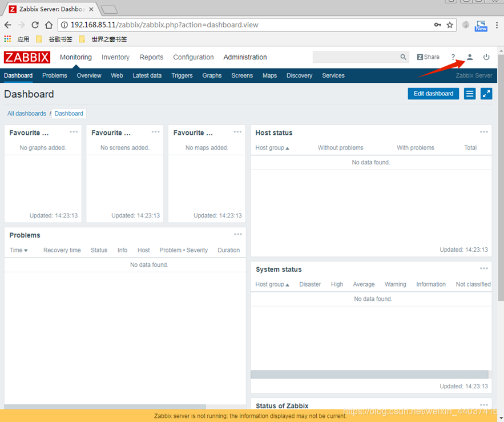The image size is (504, 422).
Task: Go to the browser home page
Action: click(49, 25)
